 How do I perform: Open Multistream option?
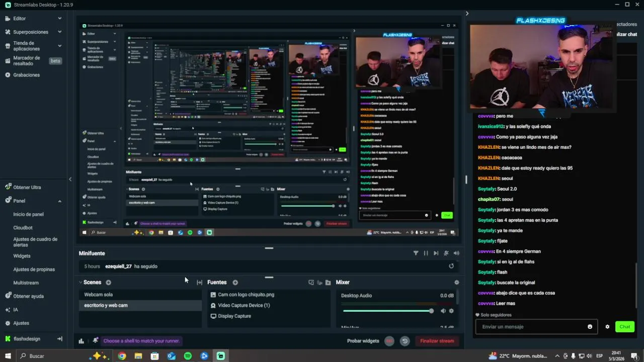click(26, 283)
